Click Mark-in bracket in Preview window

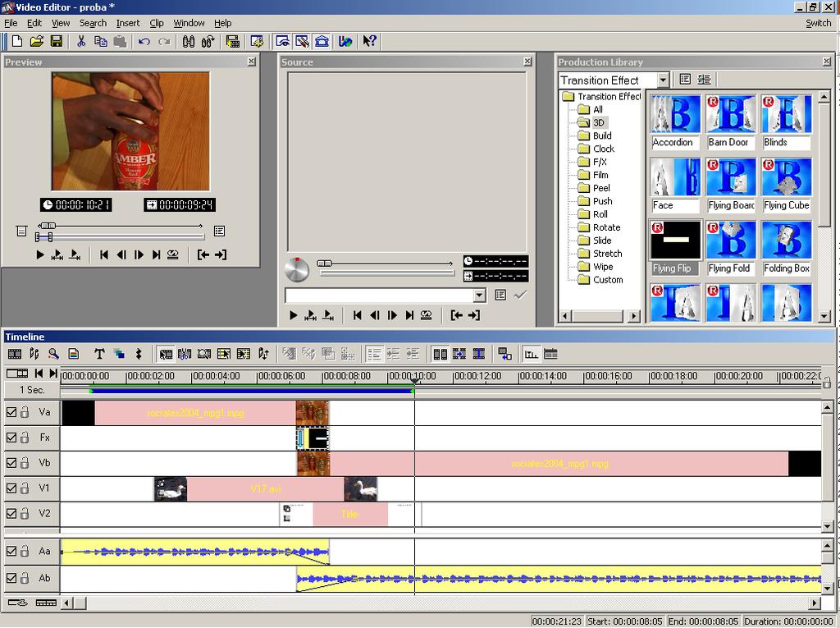click(203, 255)
